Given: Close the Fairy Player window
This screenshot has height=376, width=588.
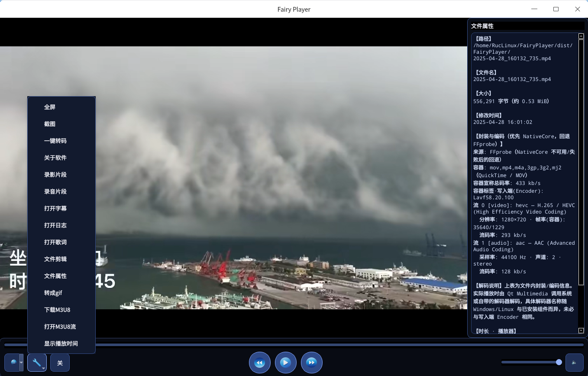Looking at the screenshot, I should 578,9.
